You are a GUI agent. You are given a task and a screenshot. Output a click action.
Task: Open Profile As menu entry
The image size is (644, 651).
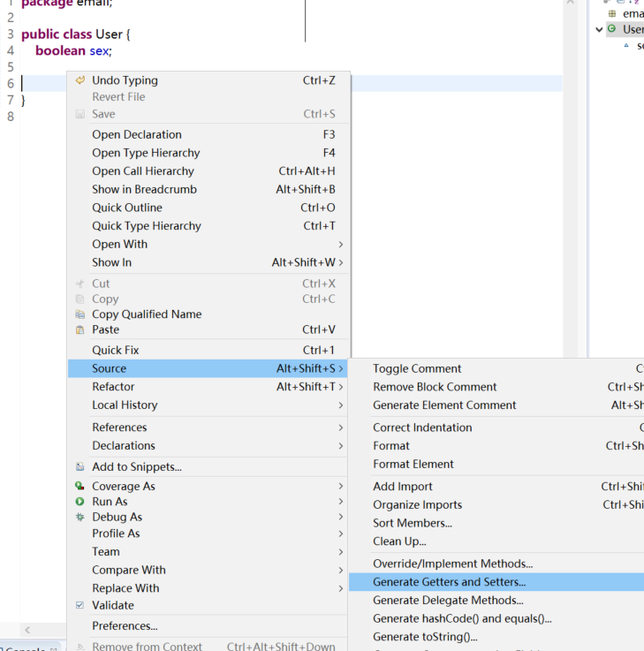point(208,534)
